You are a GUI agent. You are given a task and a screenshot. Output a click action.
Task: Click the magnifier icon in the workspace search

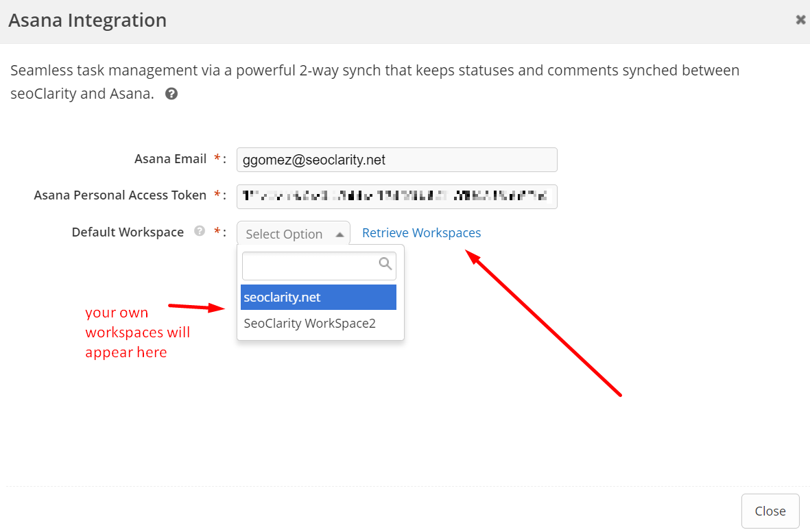[385, 263]
